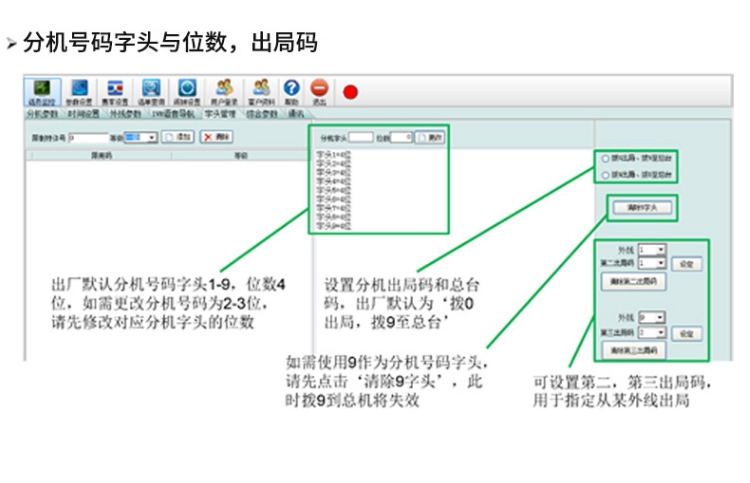Image resolution: width=750 pixels, height=483 pixels.
Task: Open the 等级 level dropdown
Action: click(150, 137)
